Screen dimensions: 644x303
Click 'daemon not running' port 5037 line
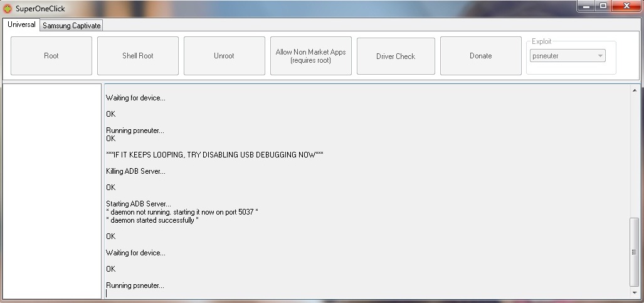tap(182, 212)
